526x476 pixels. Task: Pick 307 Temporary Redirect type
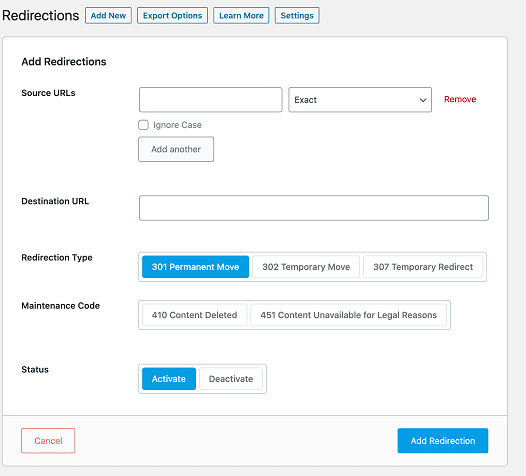(423, 267)
